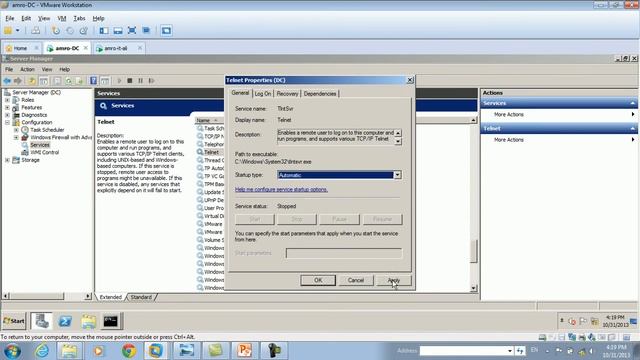640x360 pixels.
Task: Open the Dependencies tab in Telnet Properties
Action: (320, 94)
